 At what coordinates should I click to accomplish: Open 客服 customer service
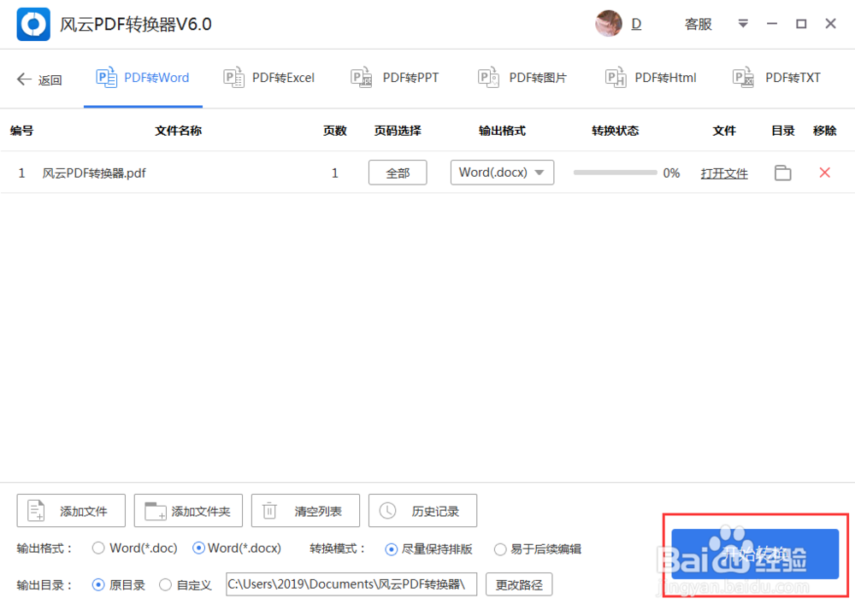click(698, 24)
